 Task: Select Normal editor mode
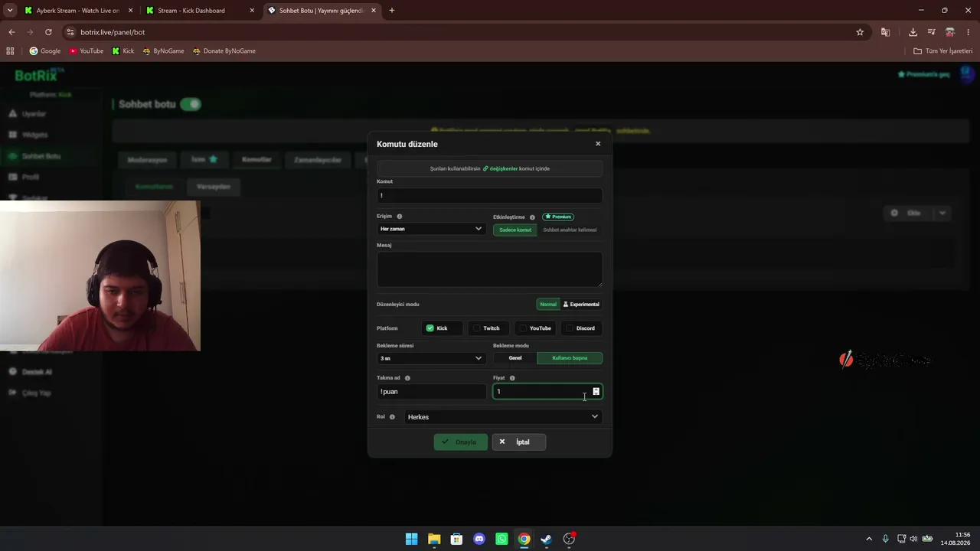click(x=548, y=305)
